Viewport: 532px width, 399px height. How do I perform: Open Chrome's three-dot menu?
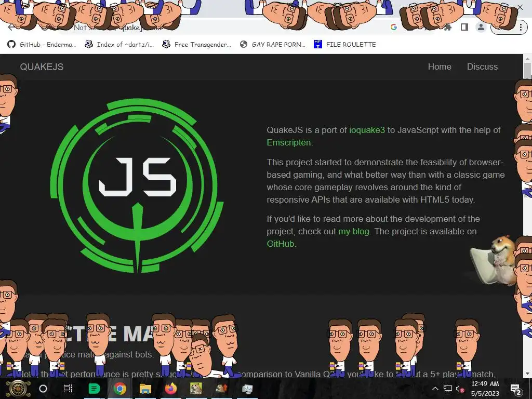click(x=521, y=27)
